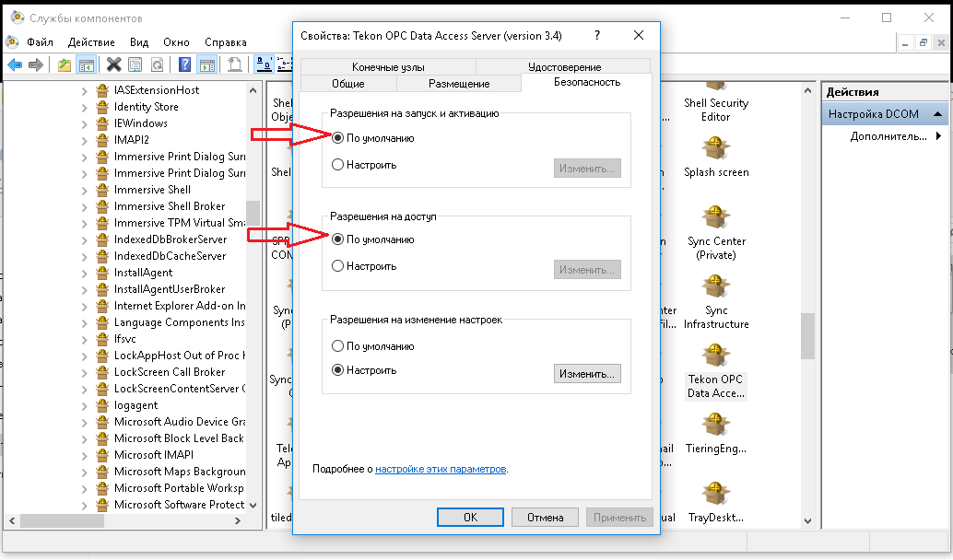
Task: Select Microsoft IMAPI in the tree
Action: tap(151, 455)
